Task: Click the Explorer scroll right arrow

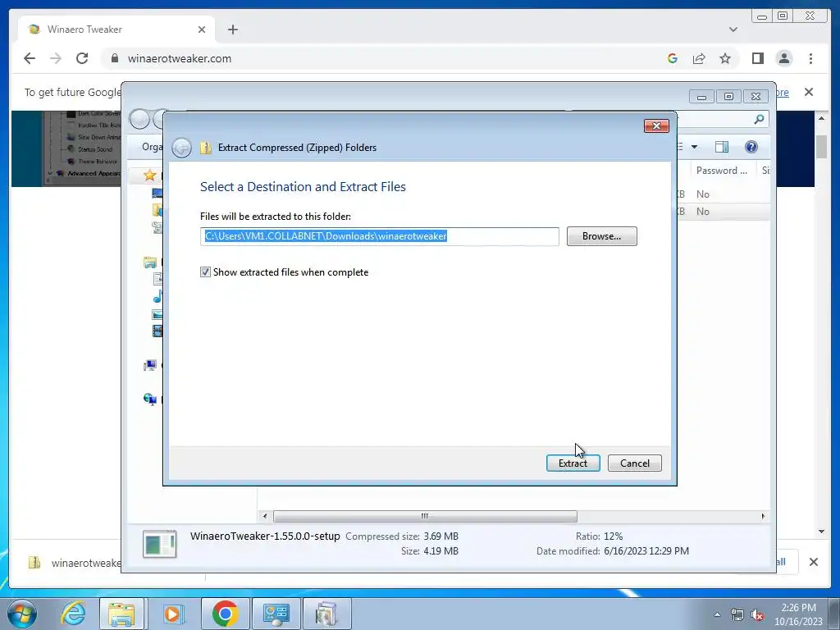Action: click(x=763, y=516)
